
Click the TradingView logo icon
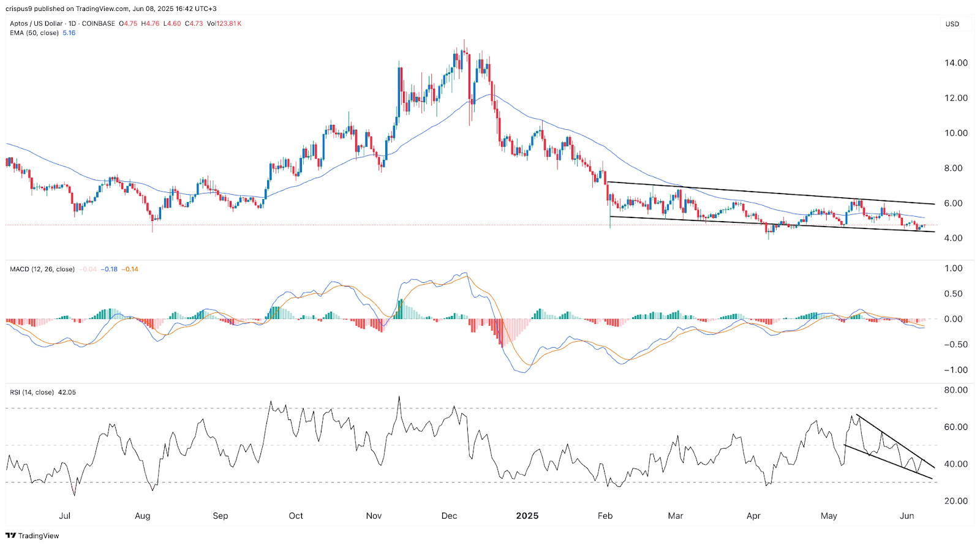point(10,536)
